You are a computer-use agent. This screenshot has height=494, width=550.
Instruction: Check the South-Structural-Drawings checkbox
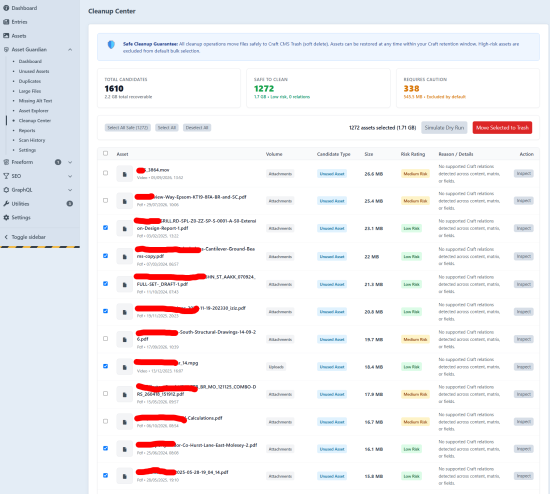point(106,339)
